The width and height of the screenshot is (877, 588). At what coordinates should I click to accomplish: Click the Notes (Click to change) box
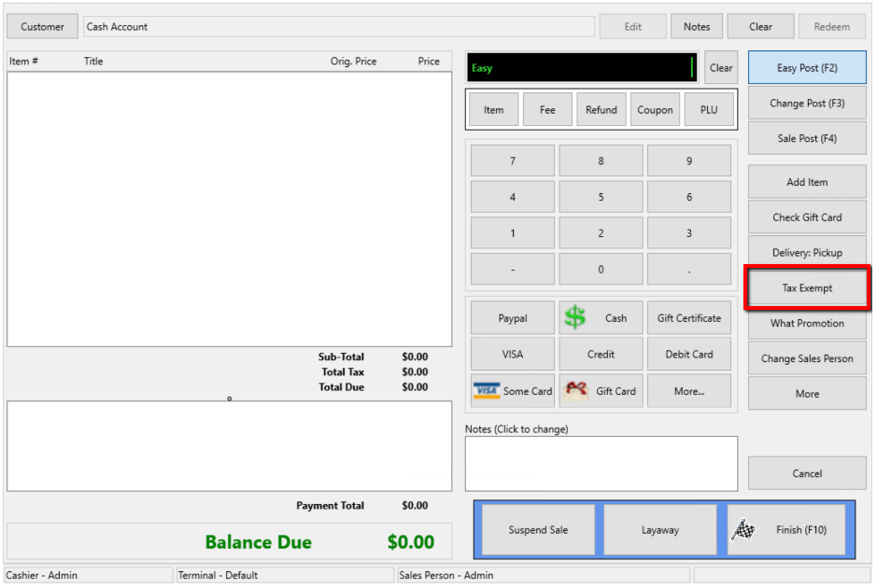(601, 463)
